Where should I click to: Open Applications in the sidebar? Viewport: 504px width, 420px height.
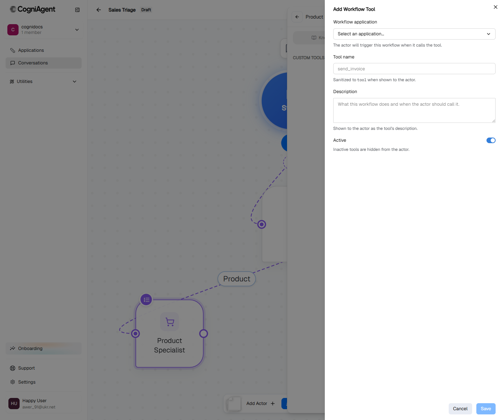point(43,50)
